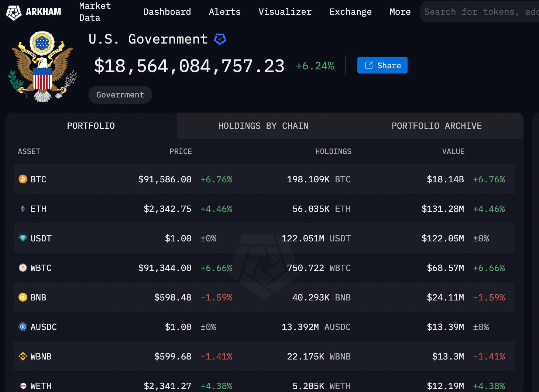The image size is (539, 392).
Task: Click the blue verified badge next to U.S. Government
Action: tap(220, 39)
